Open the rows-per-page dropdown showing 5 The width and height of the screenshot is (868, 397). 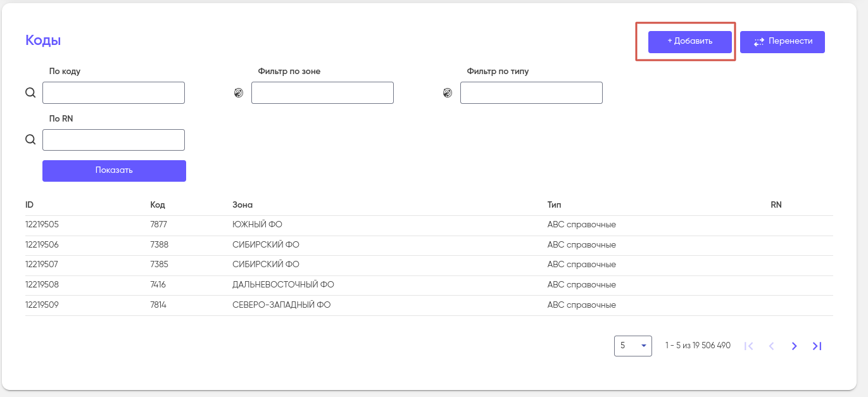632,346
